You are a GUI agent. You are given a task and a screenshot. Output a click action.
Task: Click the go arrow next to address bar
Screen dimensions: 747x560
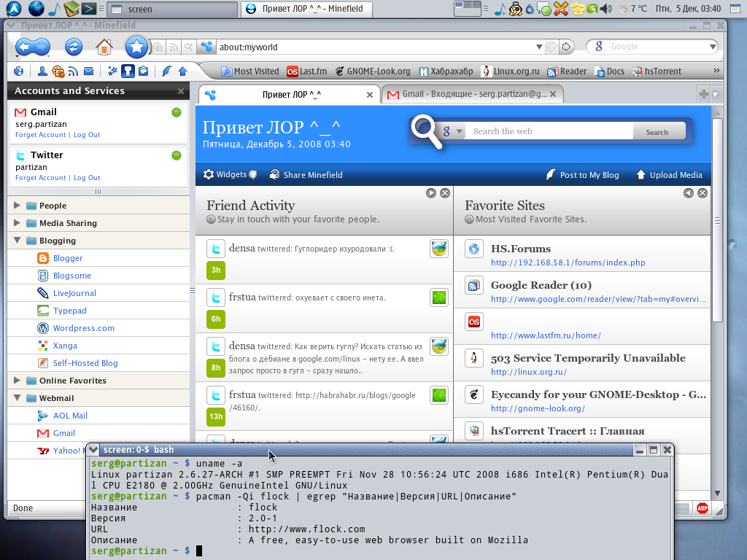tap(566, 47)
